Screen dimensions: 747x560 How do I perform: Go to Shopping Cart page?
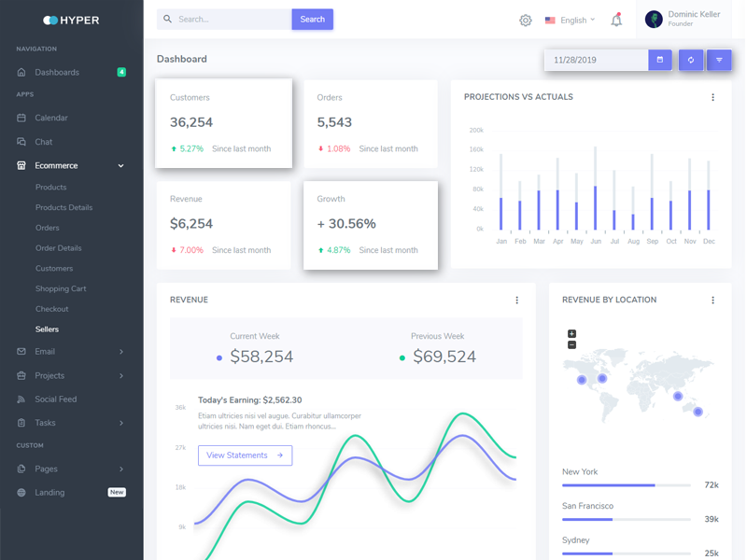pos(61,288)
